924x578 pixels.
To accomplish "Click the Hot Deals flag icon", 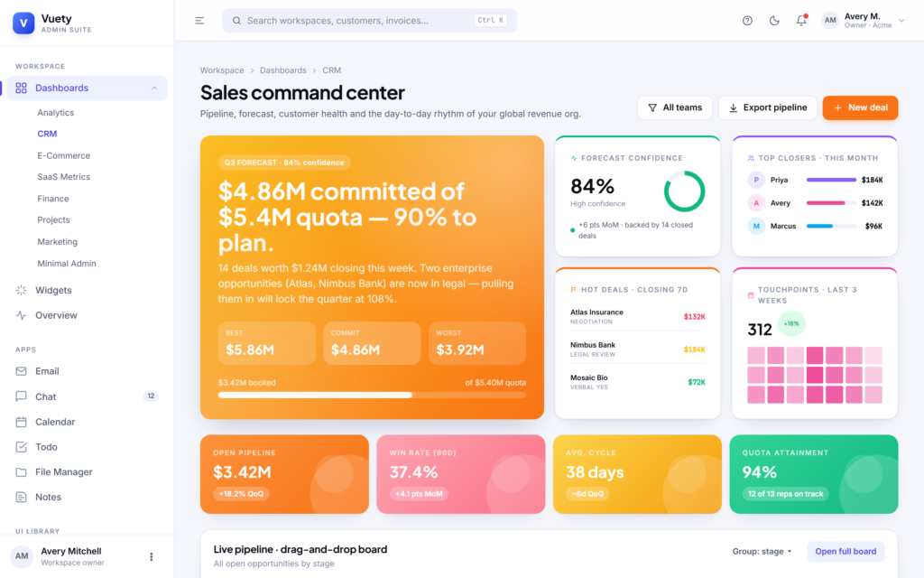I will 573,290.
